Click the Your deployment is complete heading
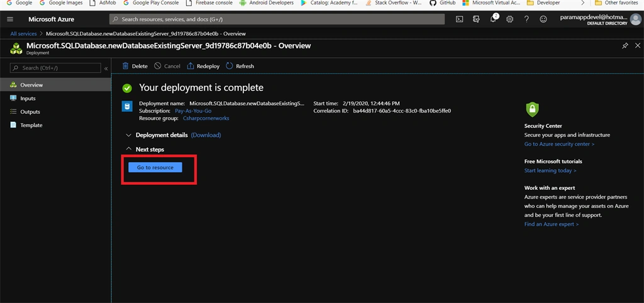 201,87
